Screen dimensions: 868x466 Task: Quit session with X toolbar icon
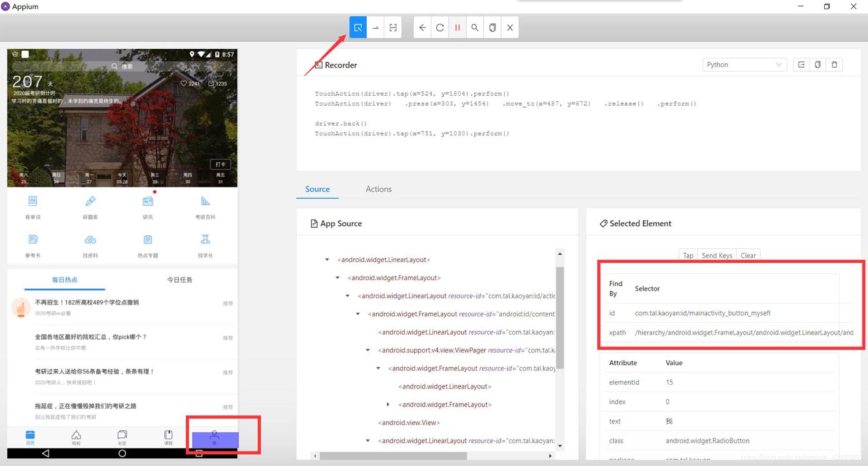[510, 28]
